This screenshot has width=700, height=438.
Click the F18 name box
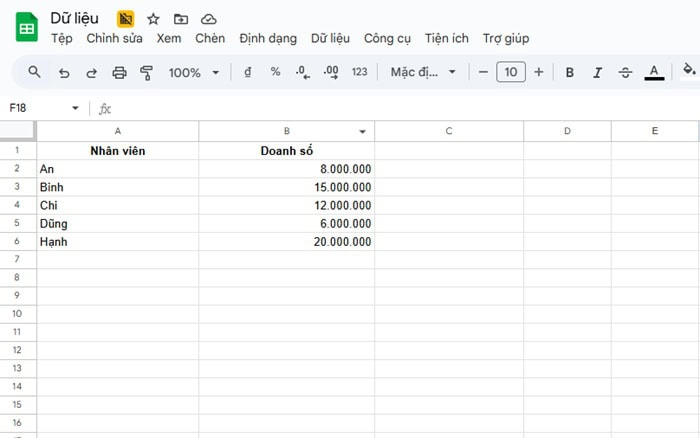38,108
